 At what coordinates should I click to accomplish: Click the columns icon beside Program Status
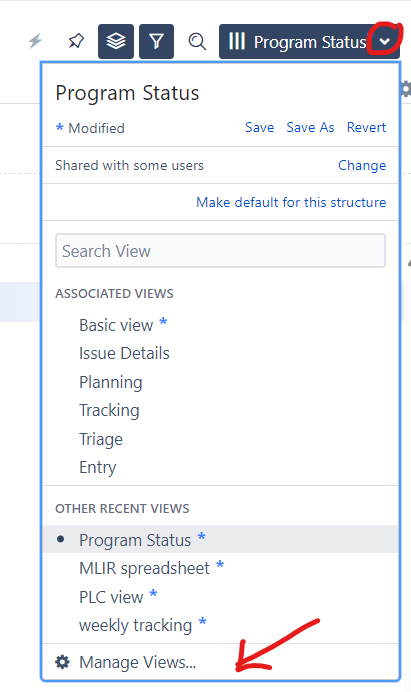click(237, 41)
